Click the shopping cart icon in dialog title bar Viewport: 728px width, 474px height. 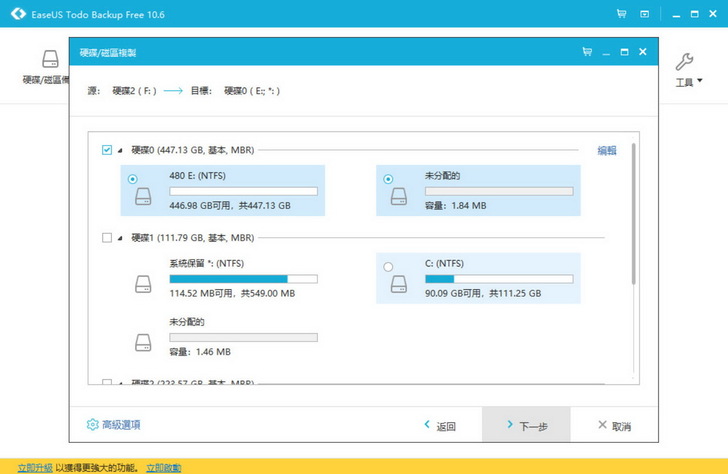click(x=586, y=51)
